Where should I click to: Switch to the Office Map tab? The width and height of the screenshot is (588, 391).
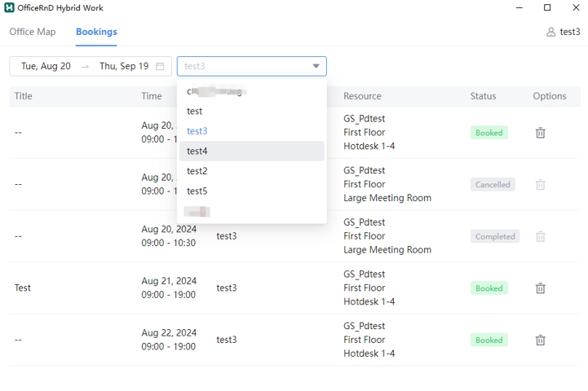[33, 32]
